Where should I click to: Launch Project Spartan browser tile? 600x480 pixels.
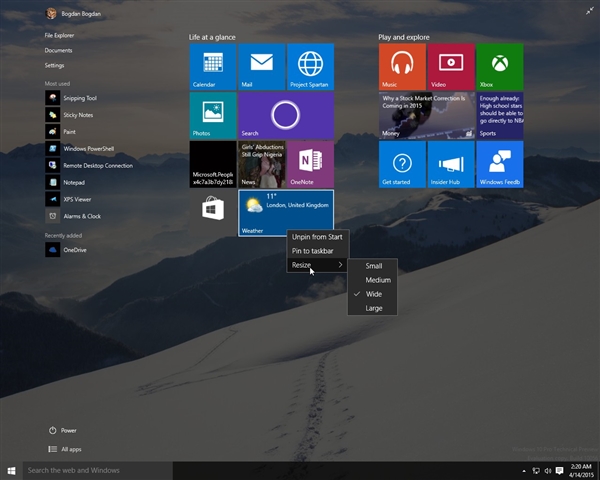point(310,67)
